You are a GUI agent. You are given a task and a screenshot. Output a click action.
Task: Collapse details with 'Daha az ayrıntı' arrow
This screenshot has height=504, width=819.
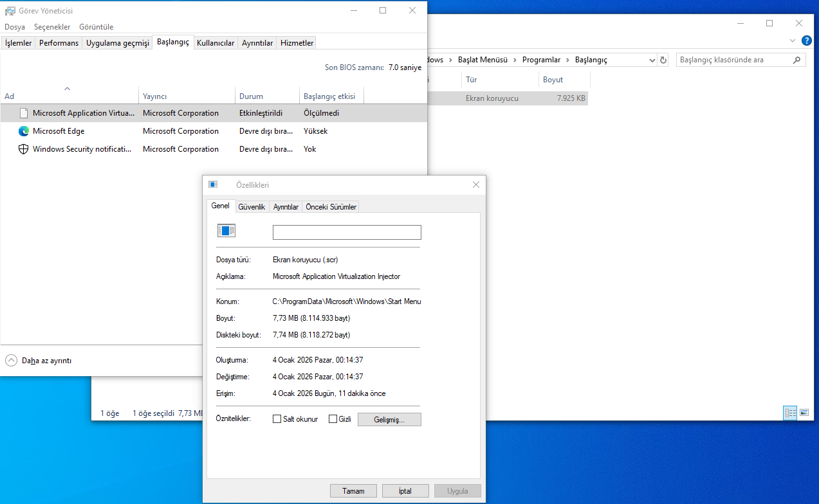tap(12, 360)
